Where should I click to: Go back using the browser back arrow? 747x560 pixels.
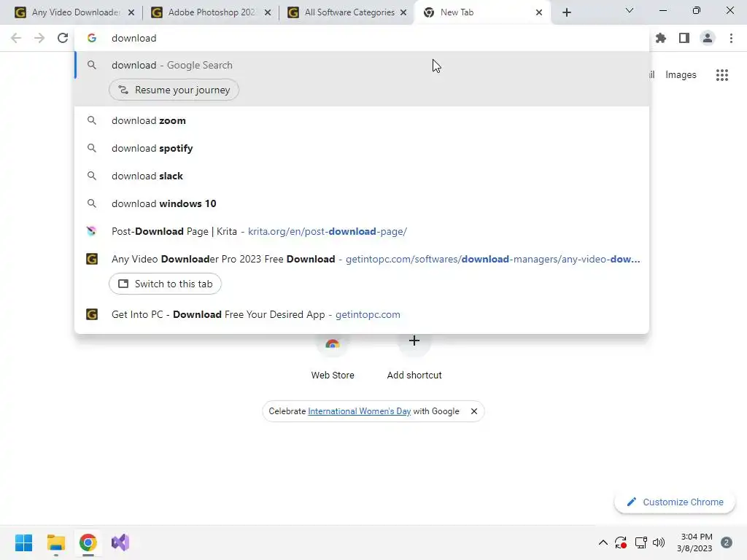click(x=16, y=38)
